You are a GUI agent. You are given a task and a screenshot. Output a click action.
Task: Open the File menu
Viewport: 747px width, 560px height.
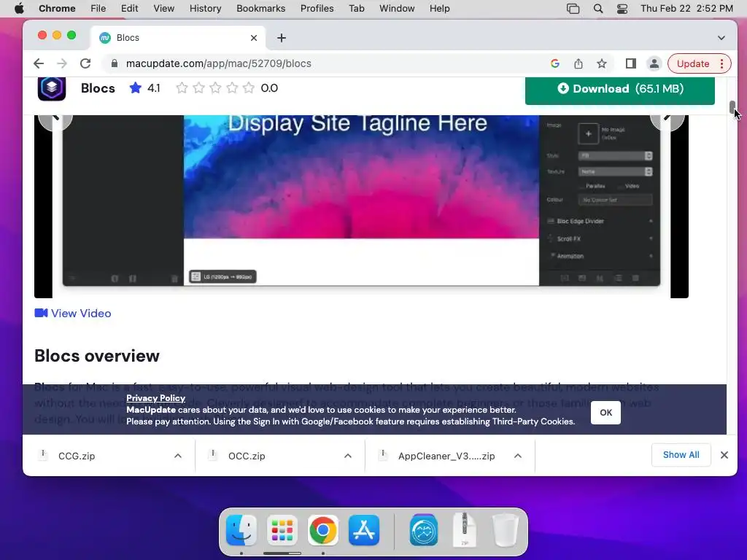[98, 9]
